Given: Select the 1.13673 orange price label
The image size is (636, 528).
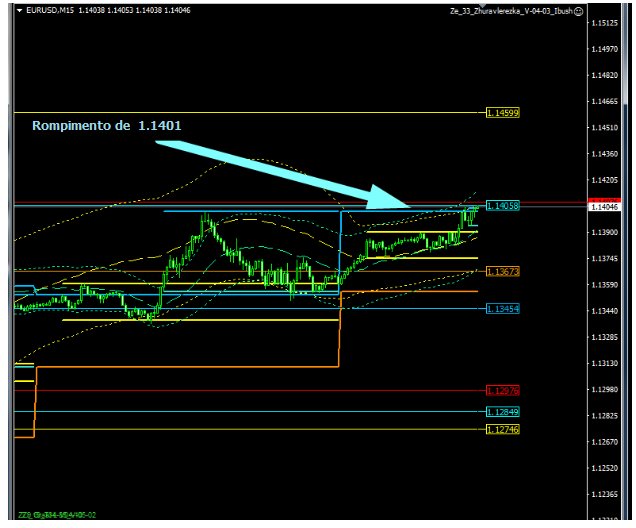Looking at the screenshot, I should (x=503, y=272).
